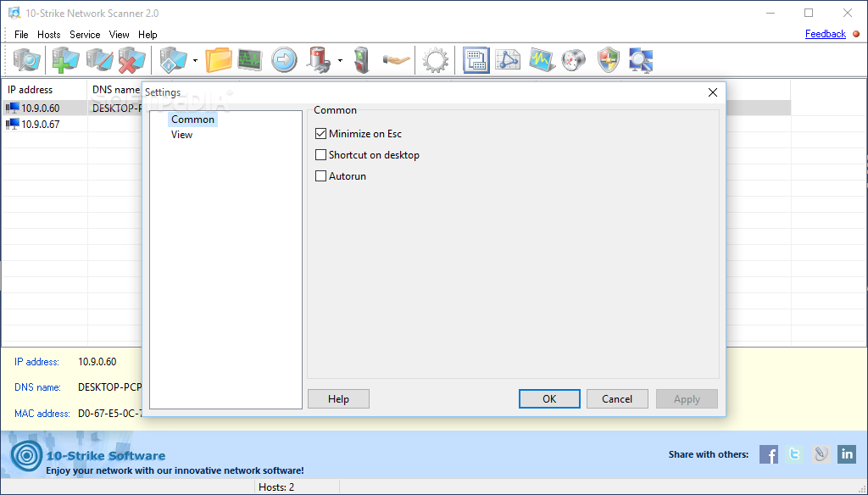Click the Hosts: 2 status bar entry
This screenshot has width=868, height=495.
(276, 487)
